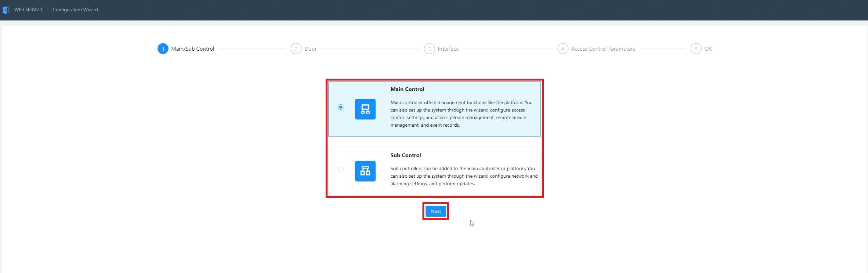Screen dimensions: 868x273
Task: Click the Main Control network icon
Action: point(365,109)
